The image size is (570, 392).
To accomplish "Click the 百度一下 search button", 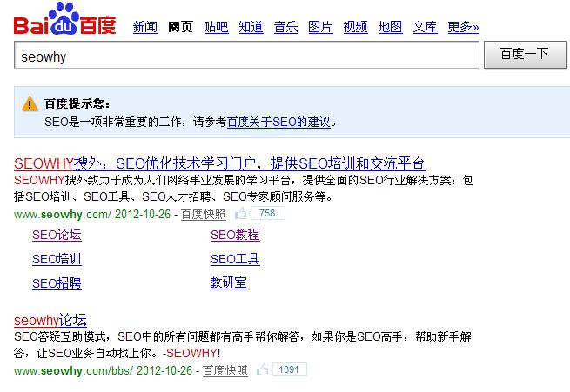I will click(525, 55).
